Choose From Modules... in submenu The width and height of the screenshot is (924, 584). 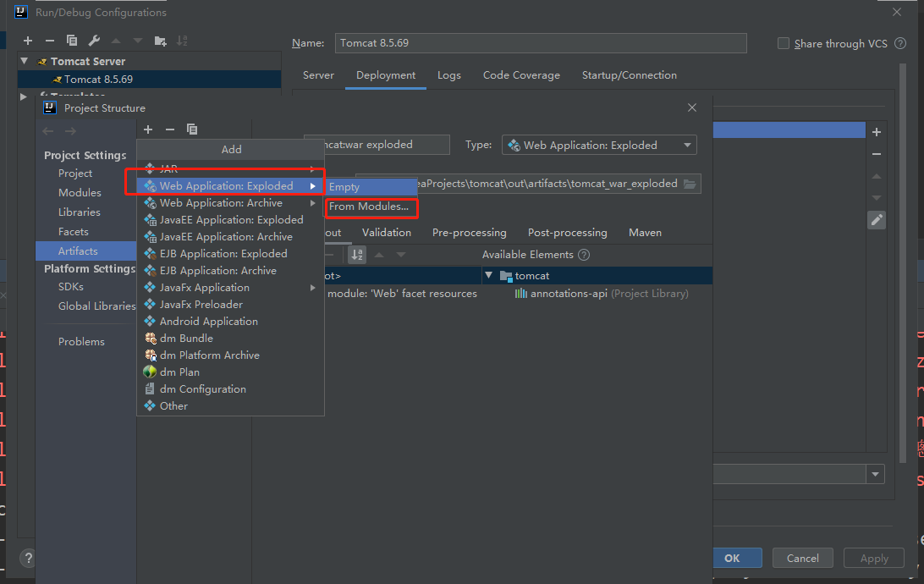371,207
